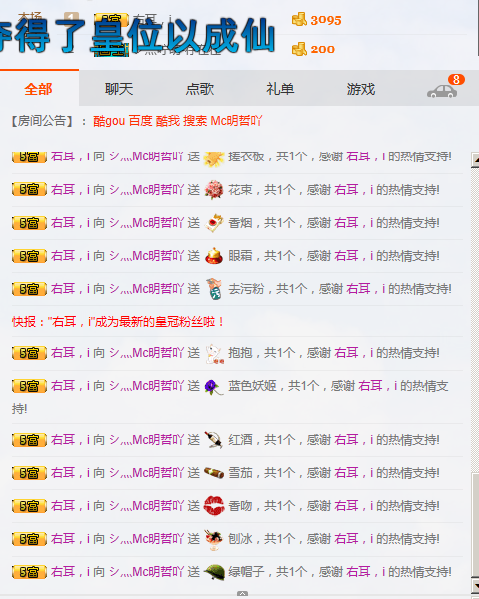Click the 抱抱 hug gift icon
Screen dimensions: 479x599
tap(214, 354)
